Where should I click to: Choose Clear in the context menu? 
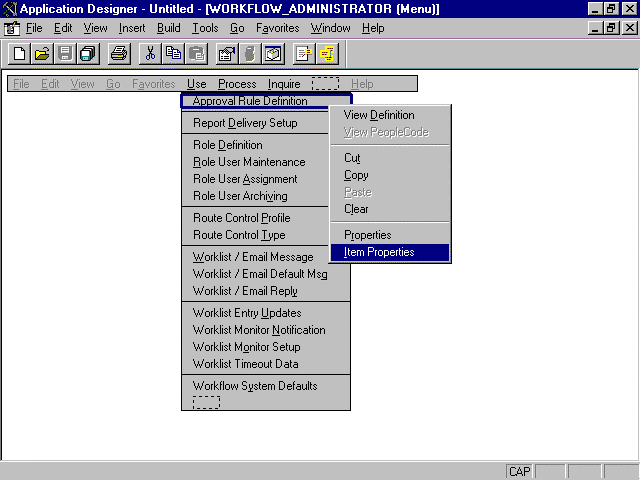tap(390, 209)
